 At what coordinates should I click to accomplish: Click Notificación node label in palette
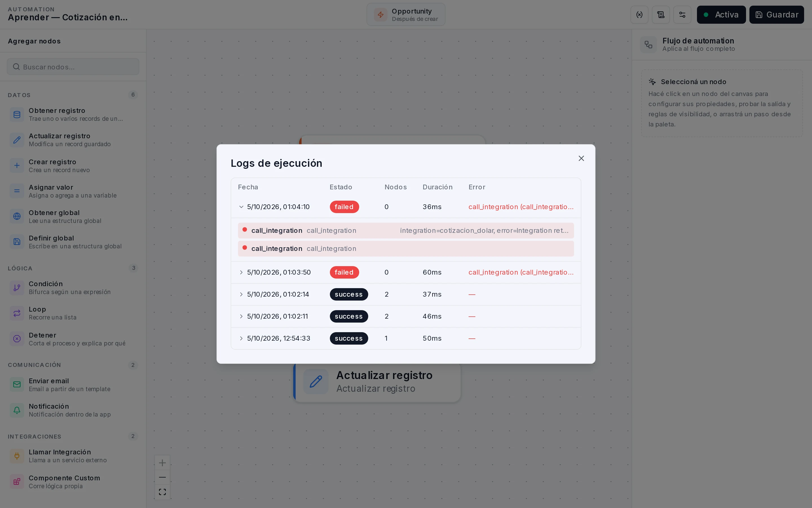tap(49, 406)
